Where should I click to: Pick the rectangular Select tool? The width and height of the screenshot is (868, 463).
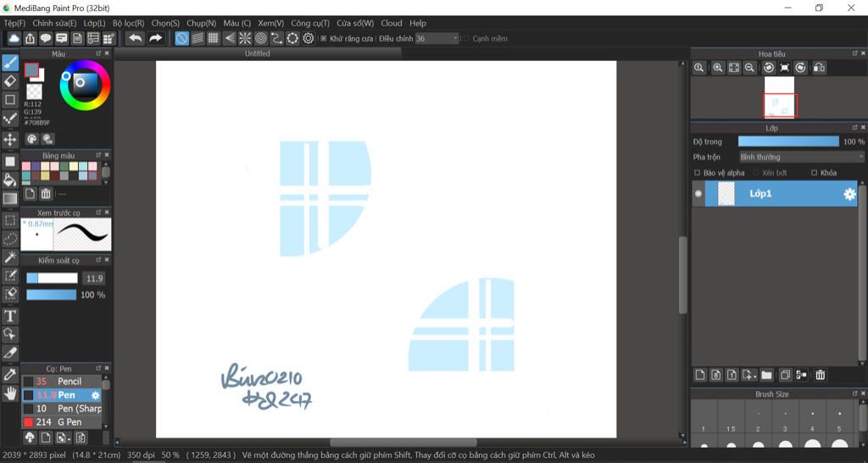10,220
